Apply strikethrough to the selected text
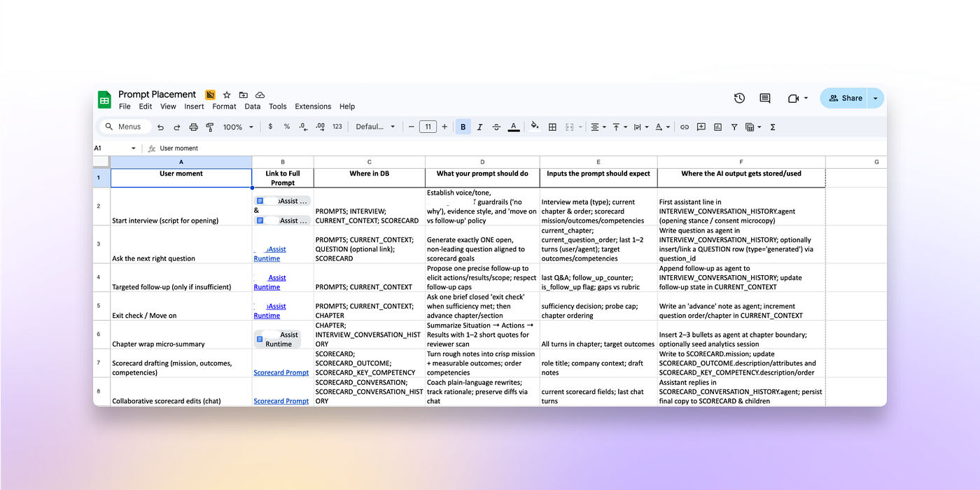 tap(496, 127)
